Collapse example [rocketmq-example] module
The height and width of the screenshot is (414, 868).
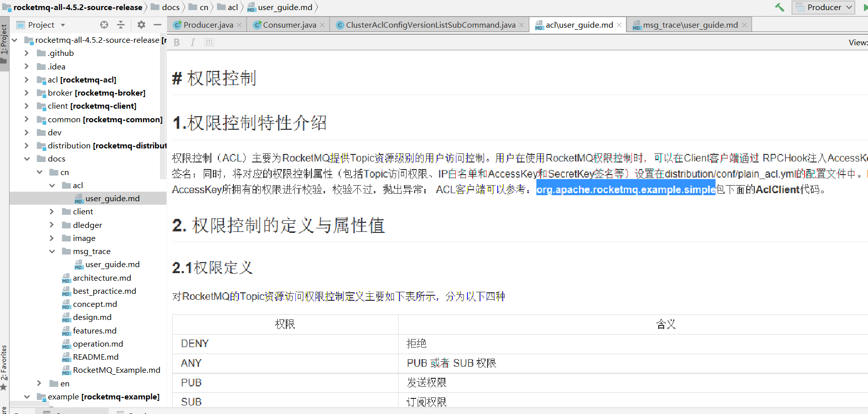click(27, 396)
